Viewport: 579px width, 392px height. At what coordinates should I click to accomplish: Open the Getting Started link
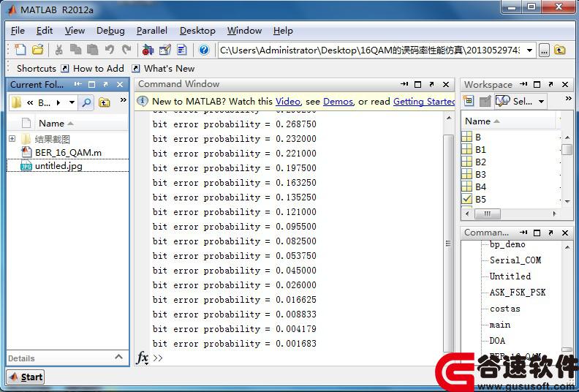coord(424,101)
